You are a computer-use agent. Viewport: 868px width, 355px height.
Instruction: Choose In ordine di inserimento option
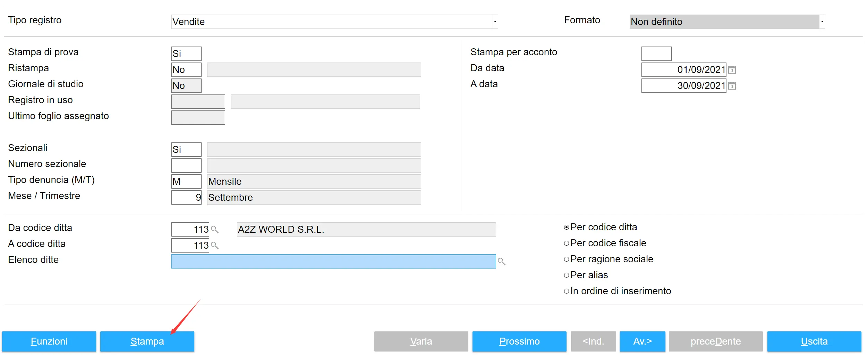click(567, 291)
